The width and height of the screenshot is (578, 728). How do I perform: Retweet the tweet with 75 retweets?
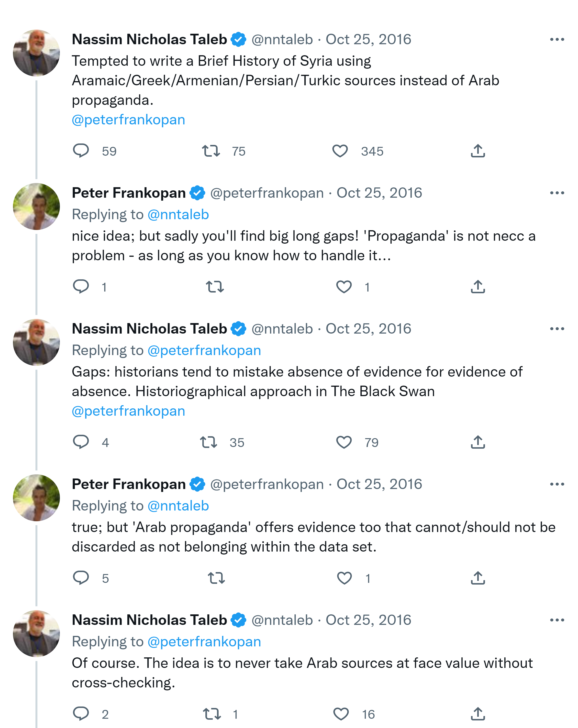[211, 151]
